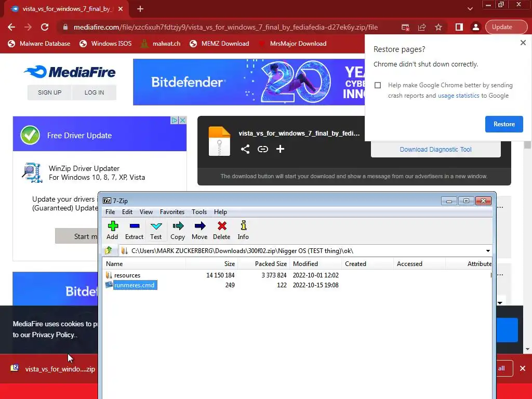Sort by the Created column header
Image resolution: width=532 pixels, height=399 pixels.
pos(367,263)
